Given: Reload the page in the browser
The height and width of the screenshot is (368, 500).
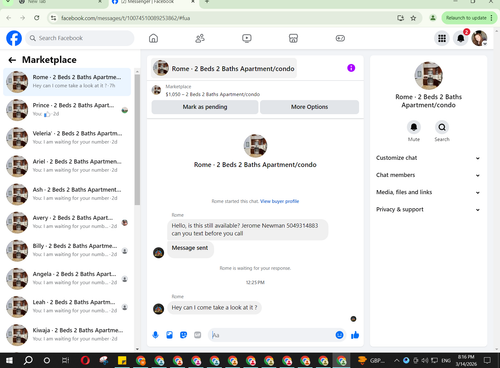Looking at the screenshot, I should (37, 18).
